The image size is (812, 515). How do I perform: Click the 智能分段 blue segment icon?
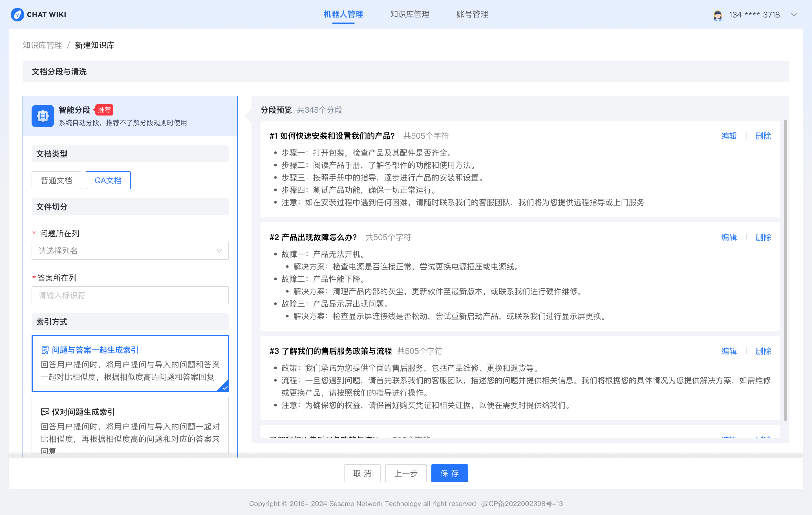pyautogui.click(x=43, y=116)
